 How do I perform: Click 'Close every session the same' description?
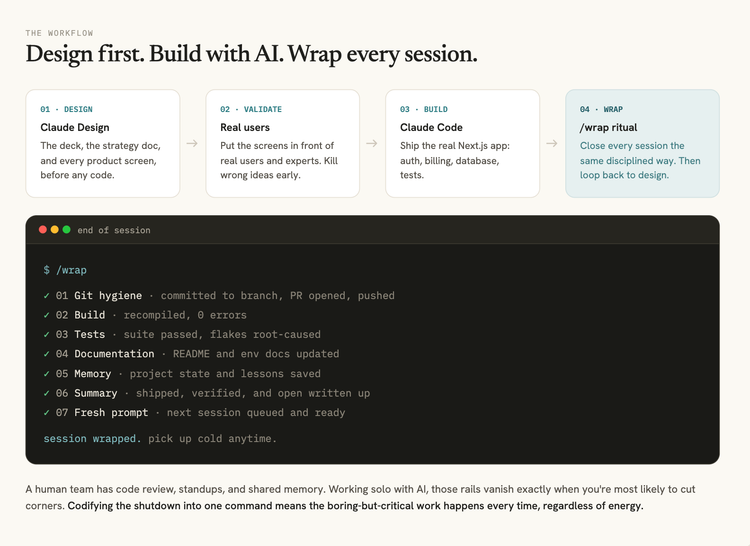pyautogui.click(x=640, y=160)
